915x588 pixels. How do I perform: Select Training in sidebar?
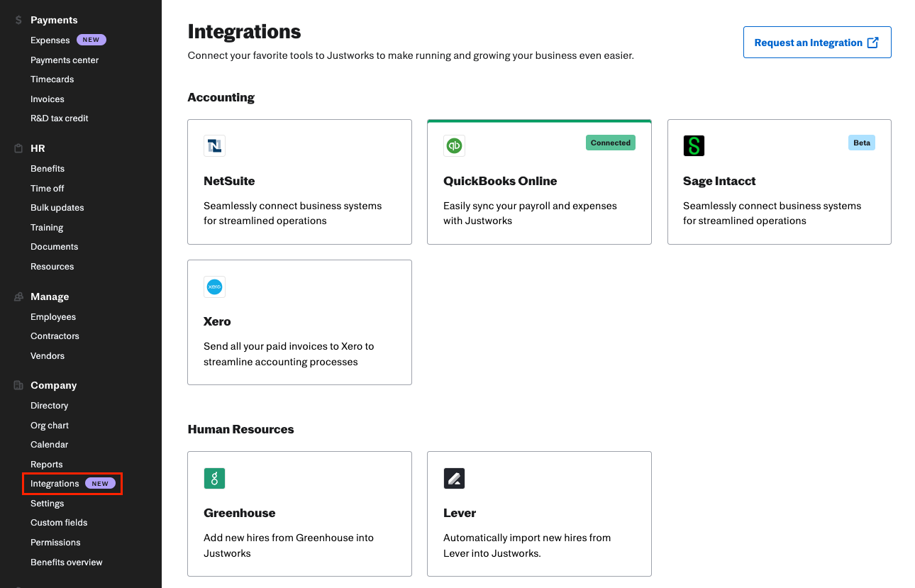[x=47, y=228]
